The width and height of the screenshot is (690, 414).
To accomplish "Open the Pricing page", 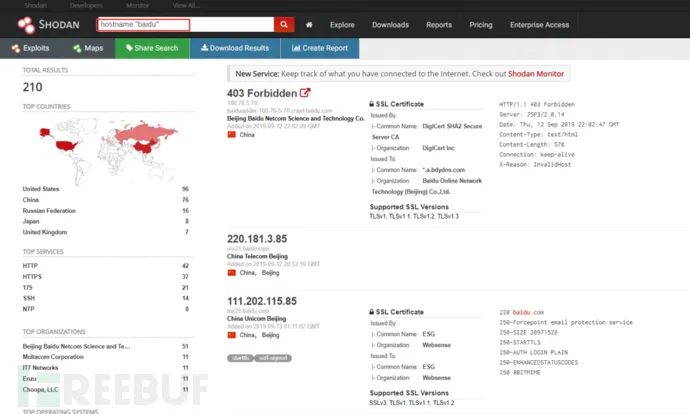I will coord(481,25).
